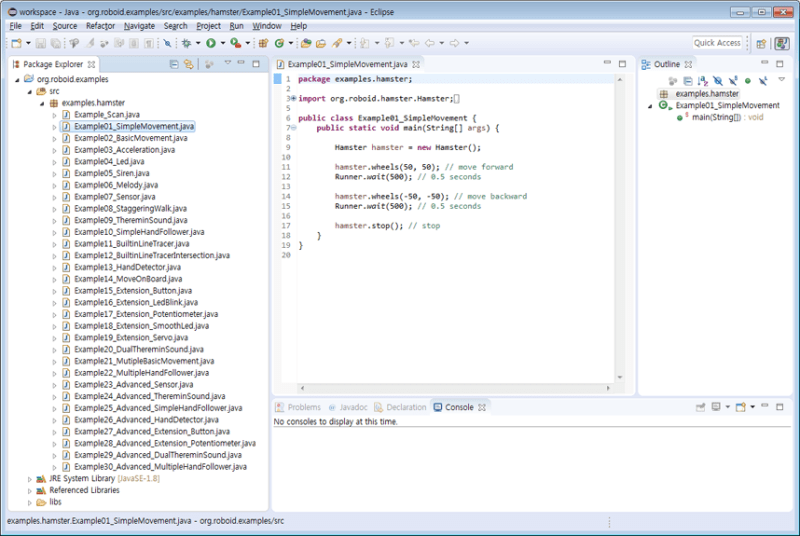Click Collapse All in Package Explorer
This screenshot has width=800, height=536.
click(x=174, y=64)
